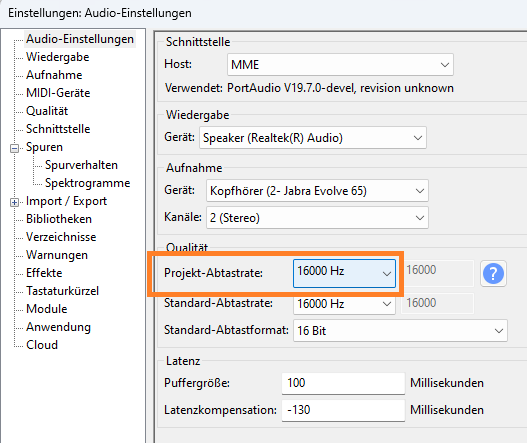Select MIDI-Geräte in the settings tree
The height and width of the screenshot is (443, 527).
coord(58,93)
